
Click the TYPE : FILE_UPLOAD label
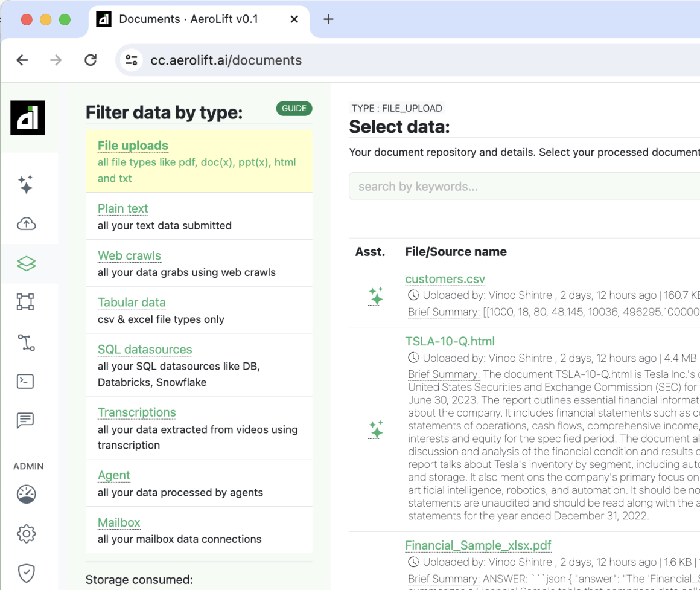pos(396,109)
